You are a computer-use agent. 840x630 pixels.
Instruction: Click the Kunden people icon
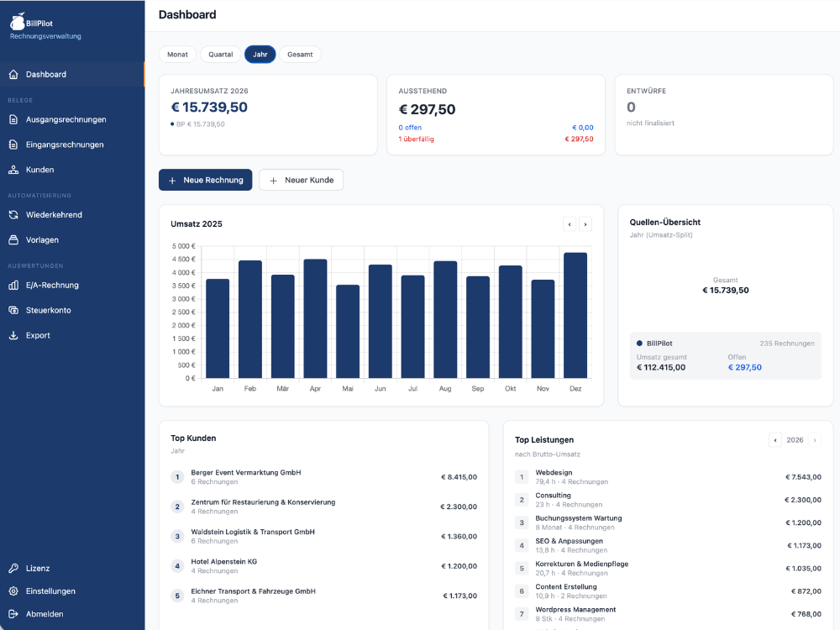tap(13, 170)
